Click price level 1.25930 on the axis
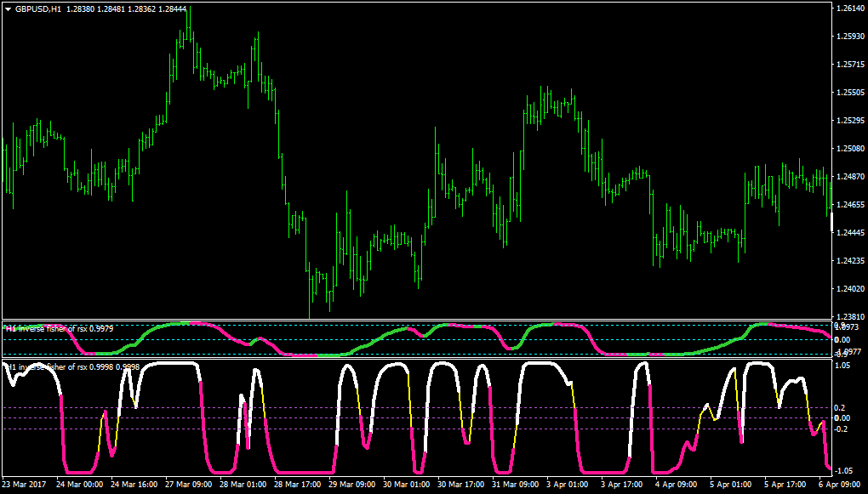 point(850,37)
